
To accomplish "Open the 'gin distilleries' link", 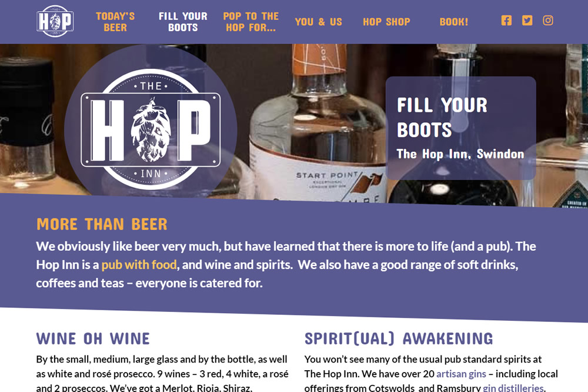I will (x=513, y=388).
